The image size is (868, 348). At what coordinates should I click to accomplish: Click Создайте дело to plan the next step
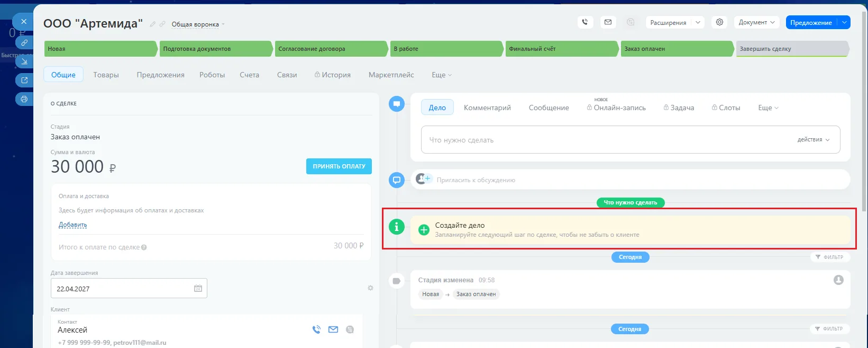(631, 230)
